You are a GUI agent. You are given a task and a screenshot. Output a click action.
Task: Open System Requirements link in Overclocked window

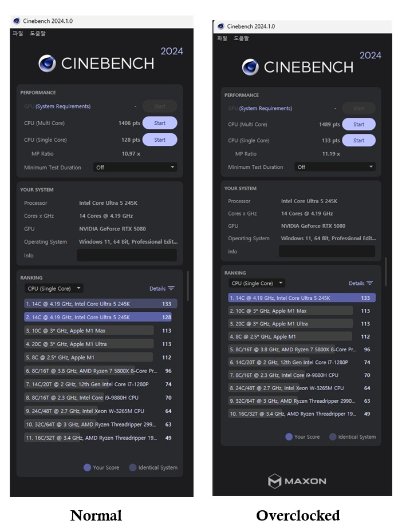(266, 108)
